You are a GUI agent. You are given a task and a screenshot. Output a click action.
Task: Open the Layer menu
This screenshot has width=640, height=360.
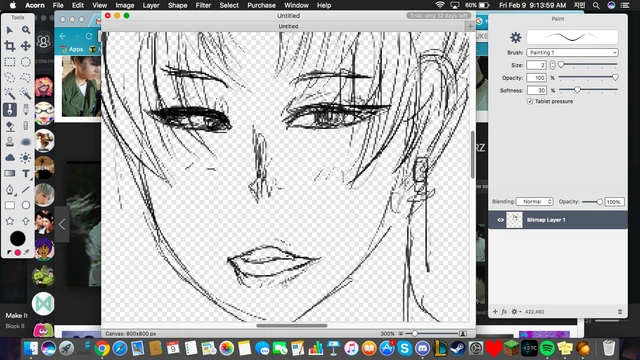[x=151, y=5]
